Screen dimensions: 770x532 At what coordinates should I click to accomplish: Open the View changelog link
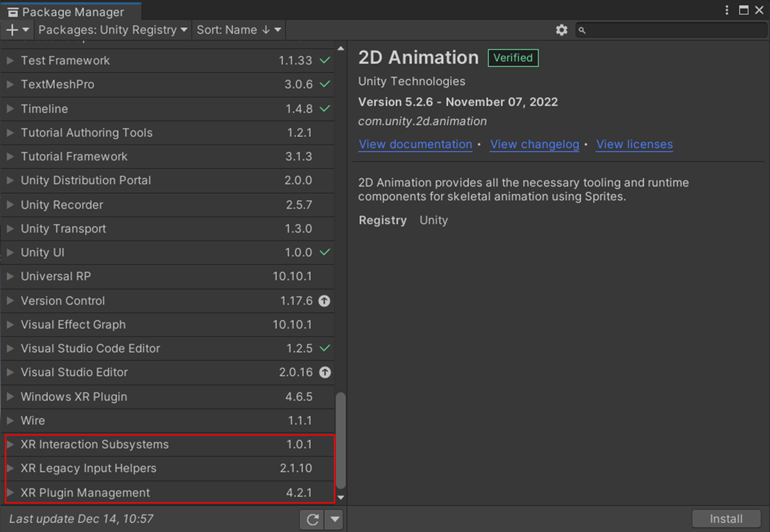click(x=534, y=144)
